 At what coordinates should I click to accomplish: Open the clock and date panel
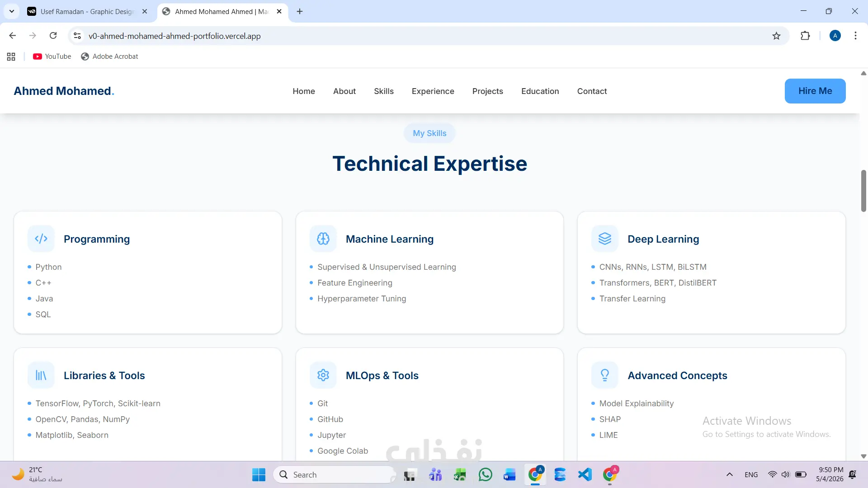tap(830, 474)
